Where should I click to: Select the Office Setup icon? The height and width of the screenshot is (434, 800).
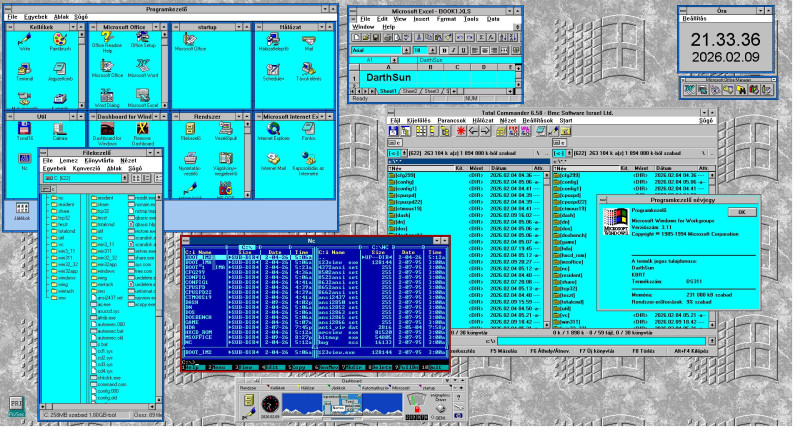click(143, 40)
